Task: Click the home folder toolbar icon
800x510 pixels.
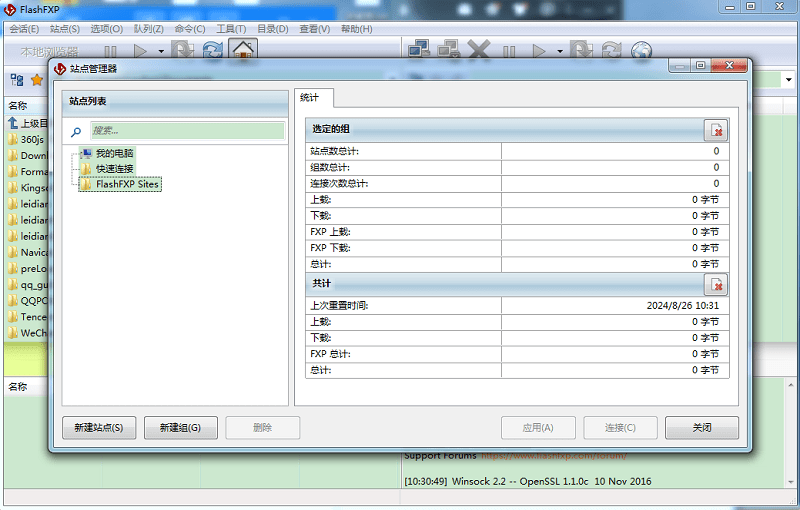Action: [242, 50]
